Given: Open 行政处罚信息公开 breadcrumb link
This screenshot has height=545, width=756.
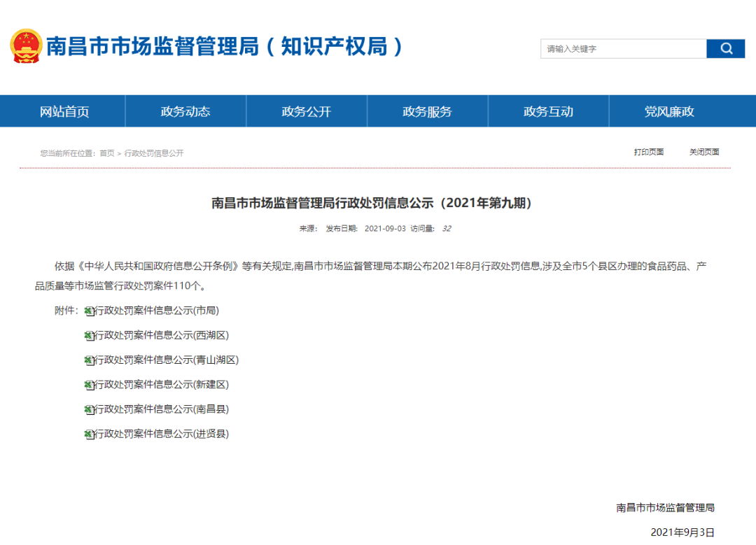Looking at the screenshot, I should pyautogui.click(x=154, y=153).
